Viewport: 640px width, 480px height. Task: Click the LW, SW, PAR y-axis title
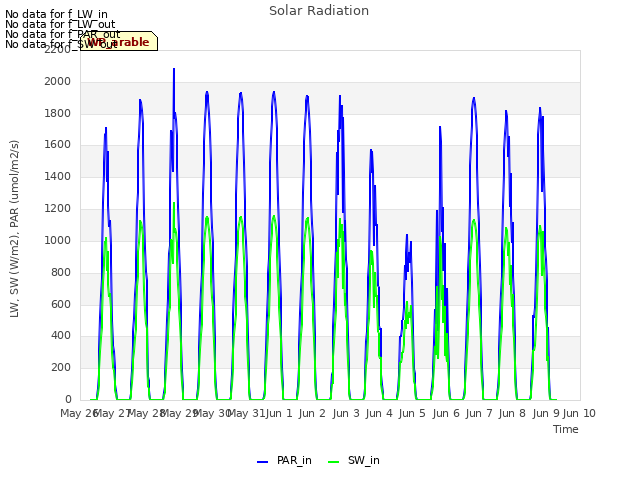click(x=14, y=229)
